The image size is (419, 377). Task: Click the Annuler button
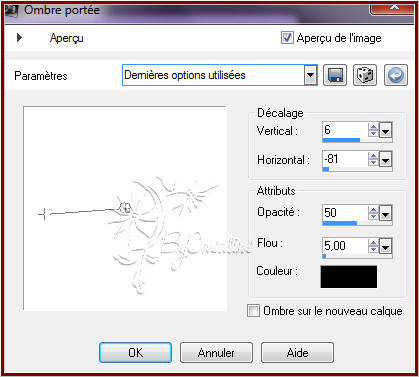[x=216, y=352]
